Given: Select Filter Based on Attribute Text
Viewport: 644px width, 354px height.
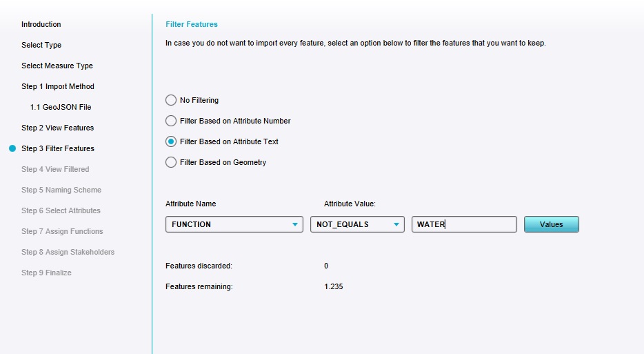Looking at the screenshot, I should pyautogui.click(x=171, y=141).
